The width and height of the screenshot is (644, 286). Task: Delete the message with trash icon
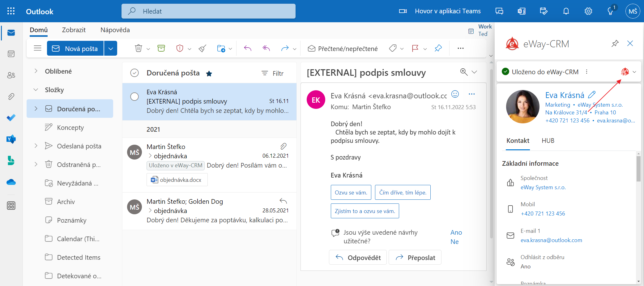(x=139, y=48)
